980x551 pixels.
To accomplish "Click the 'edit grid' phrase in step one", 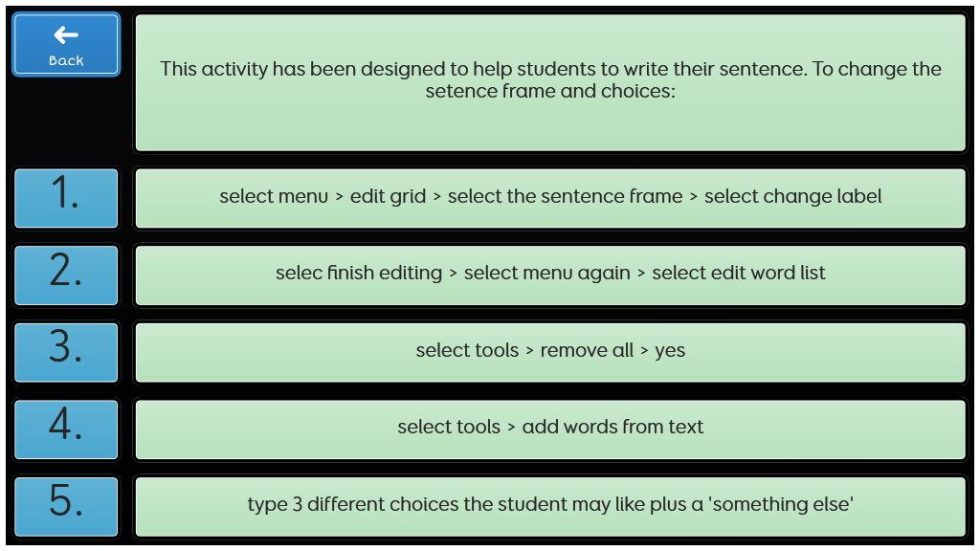I will click(x=389, y=197).
